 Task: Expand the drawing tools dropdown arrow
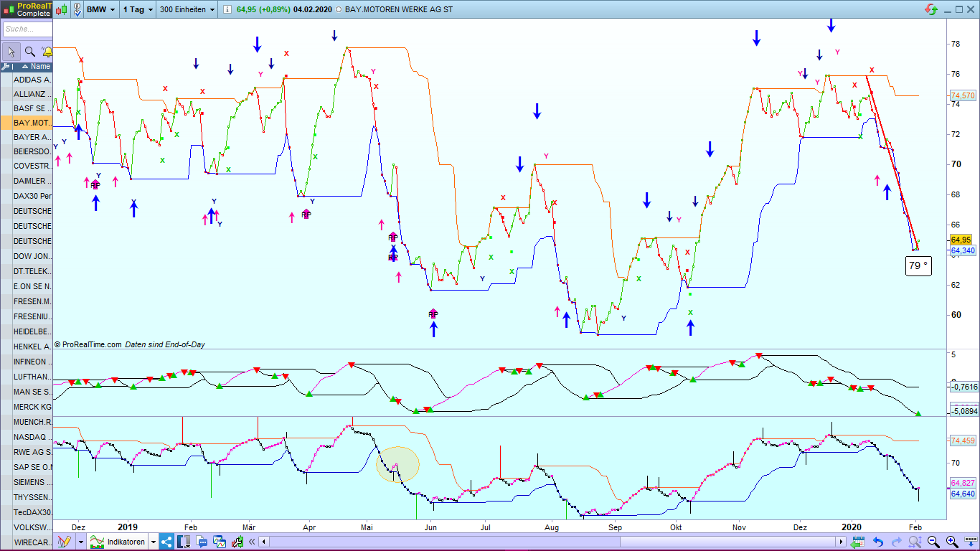tap(81, 542)
